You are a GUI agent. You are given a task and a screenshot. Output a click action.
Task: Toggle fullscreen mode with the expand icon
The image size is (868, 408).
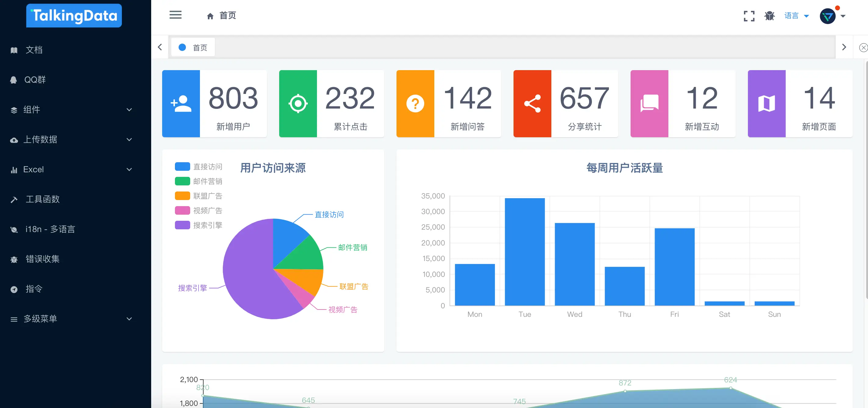click(749, 16)
